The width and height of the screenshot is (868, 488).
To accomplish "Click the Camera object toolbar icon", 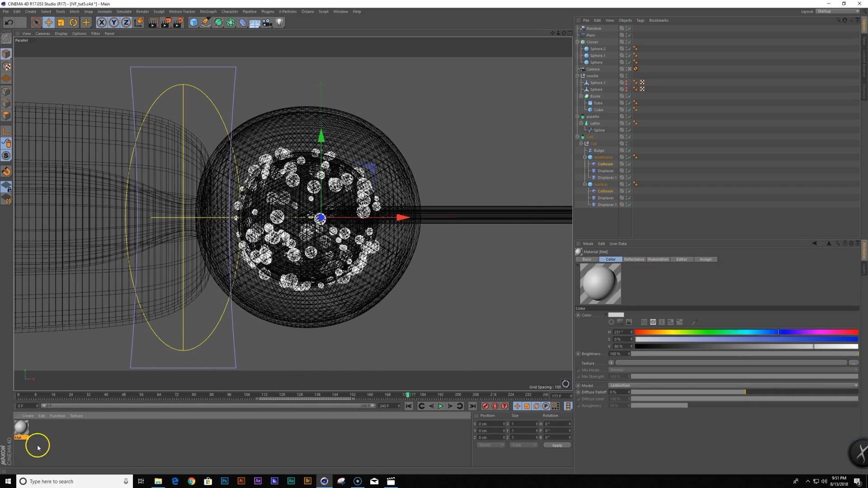I will click(x=267, y=22).
